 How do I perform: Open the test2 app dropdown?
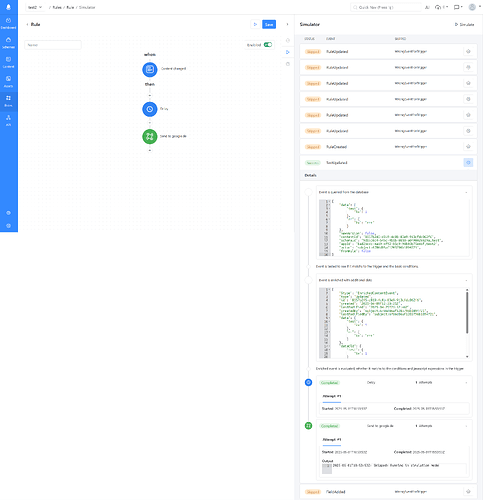[35, 7]
